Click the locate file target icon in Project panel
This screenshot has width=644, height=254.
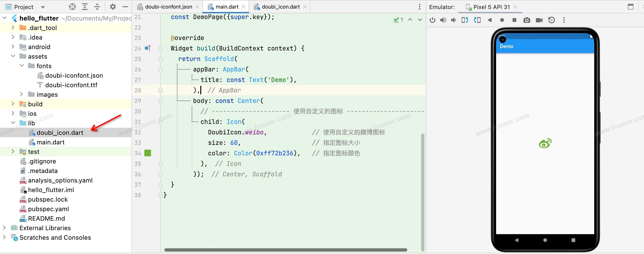[x=72, y=7]
